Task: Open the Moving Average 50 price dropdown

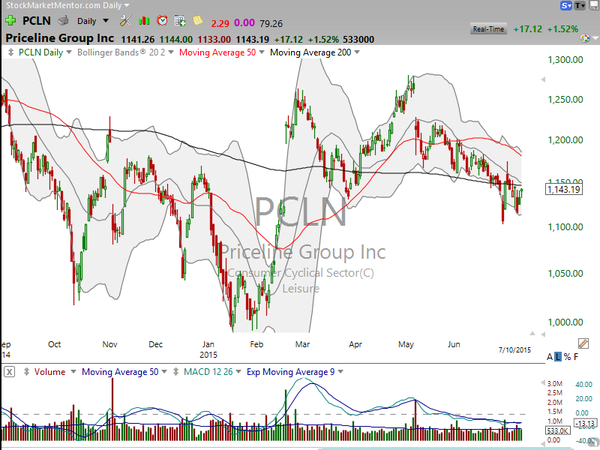Action: click(x=262, y=52)
